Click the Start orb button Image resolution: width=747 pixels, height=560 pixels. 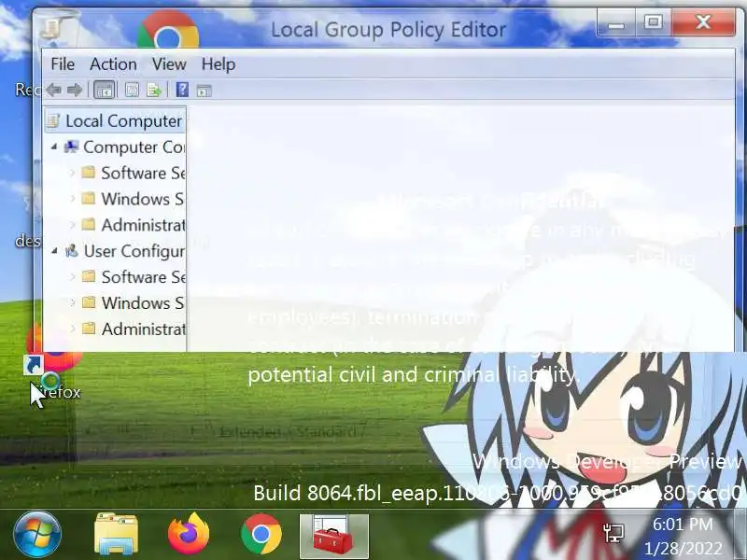tap(37, 534)
